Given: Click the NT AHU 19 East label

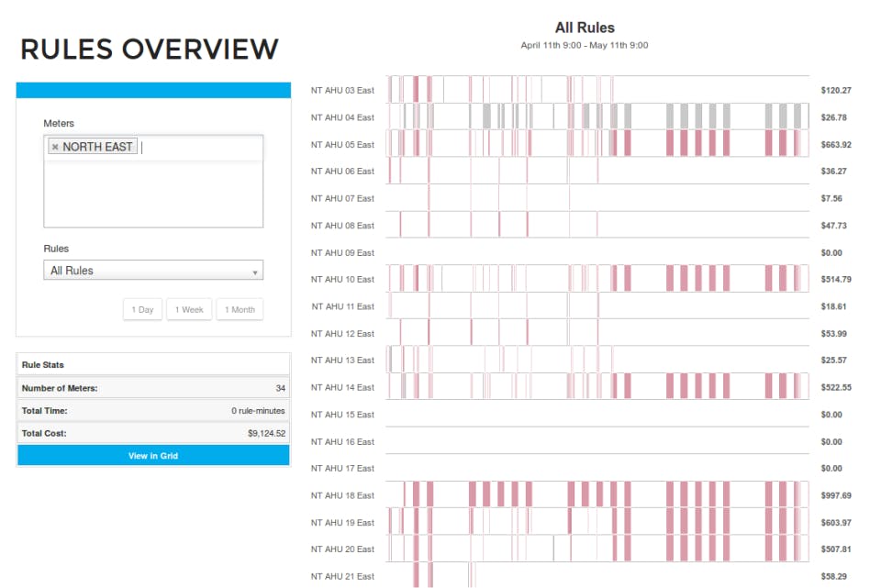Looking at the screenshot, I should [x=342, y=523].
